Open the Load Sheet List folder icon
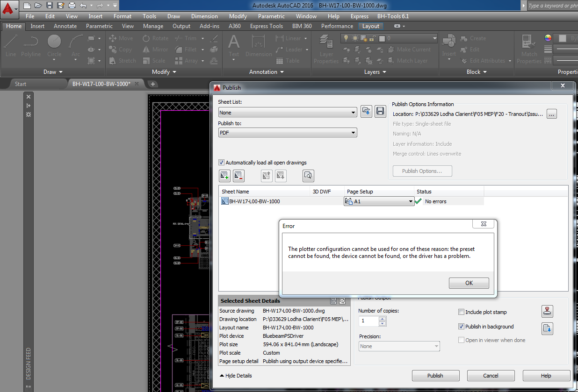The width and height of the screenshot is (578, 392). (367, 111)
